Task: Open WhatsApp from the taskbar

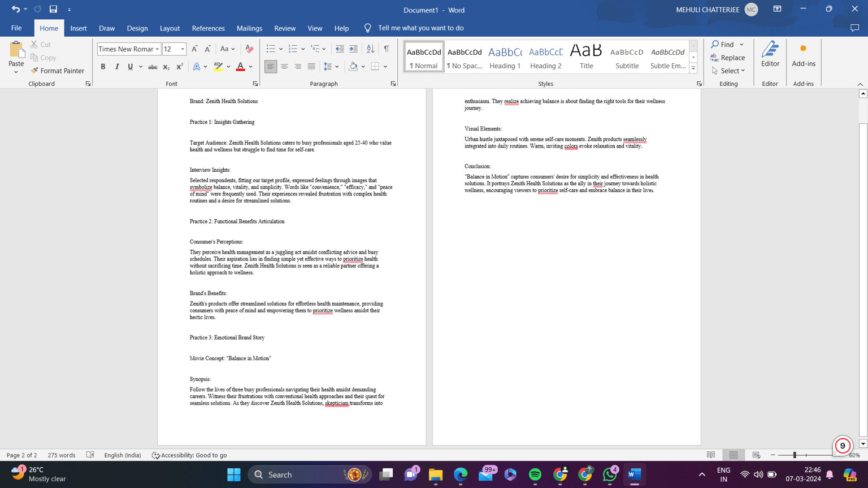Action: (x=610, y=474)
